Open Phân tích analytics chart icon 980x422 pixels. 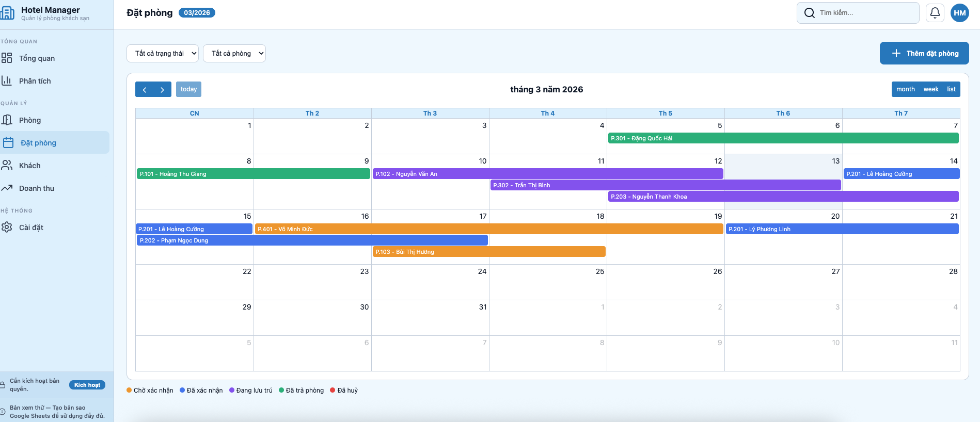tap(7, 81)
